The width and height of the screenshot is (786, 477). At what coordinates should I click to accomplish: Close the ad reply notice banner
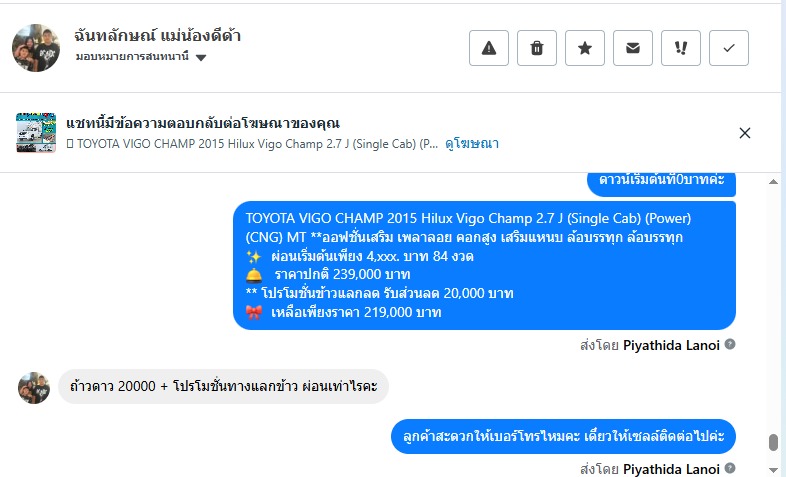[x=745, y=133]
